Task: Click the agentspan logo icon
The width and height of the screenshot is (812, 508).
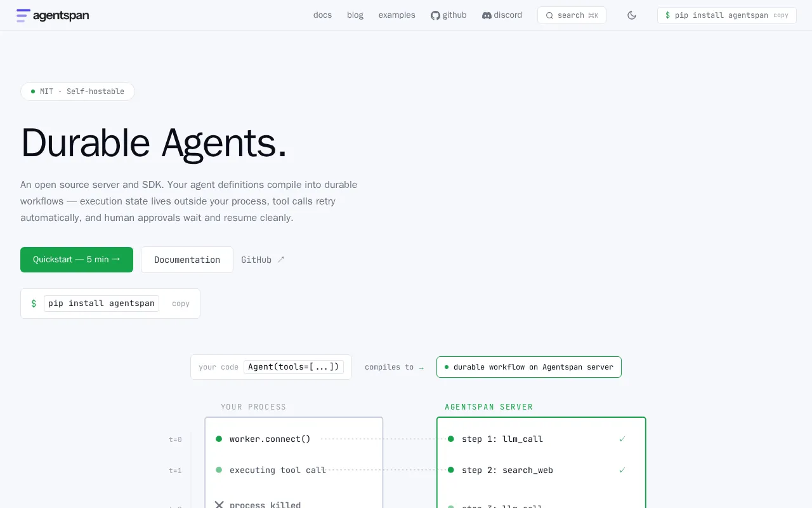Action: coord(23,15)
